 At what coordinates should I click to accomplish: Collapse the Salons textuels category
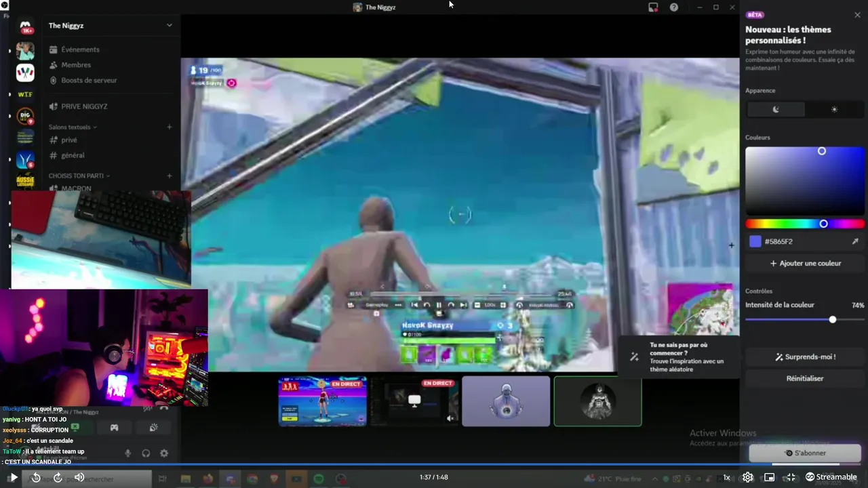click(73, 127)
